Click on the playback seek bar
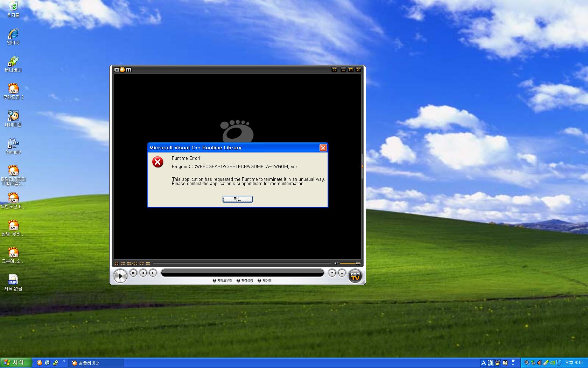Viewport: 588px width, 368px height. pyautogui.click(x=241, y=263)
